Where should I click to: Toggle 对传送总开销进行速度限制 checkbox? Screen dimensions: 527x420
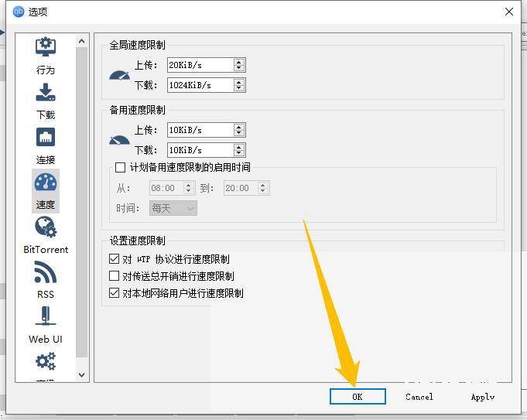(x=115, y=276)
